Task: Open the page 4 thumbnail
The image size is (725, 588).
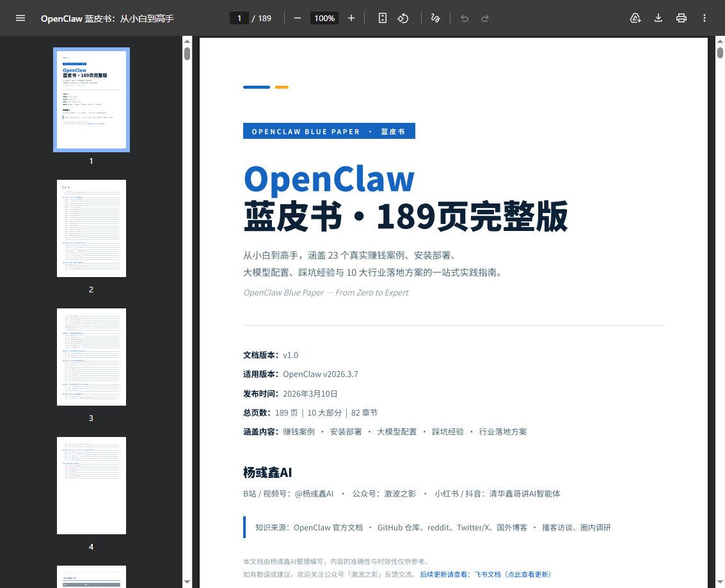Action: [x=92, y=486]
